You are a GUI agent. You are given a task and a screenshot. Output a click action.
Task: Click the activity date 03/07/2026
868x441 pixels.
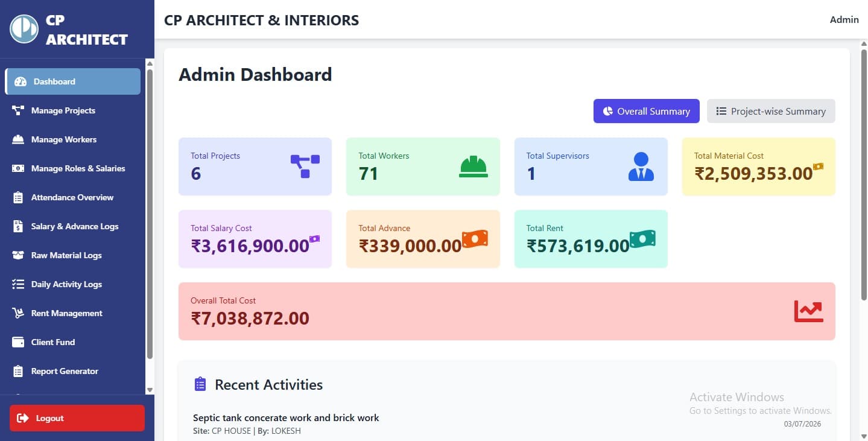click(802, 424)
